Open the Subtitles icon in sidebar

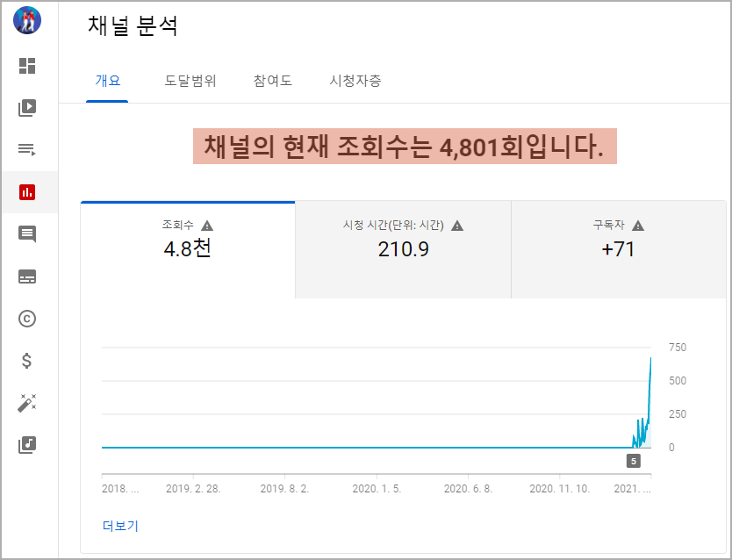point(27,276)
